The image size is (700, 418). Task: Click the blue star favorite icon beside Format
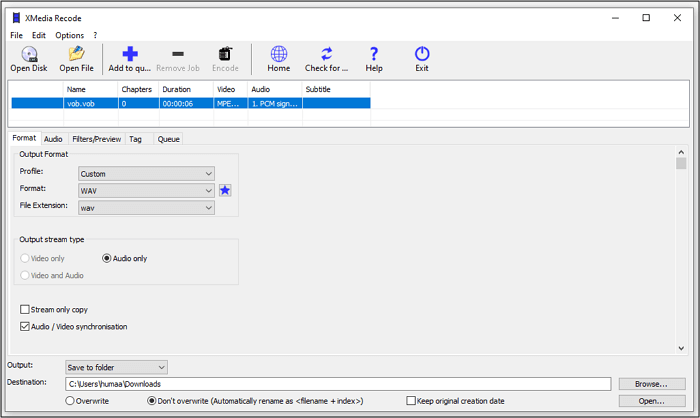225,190
